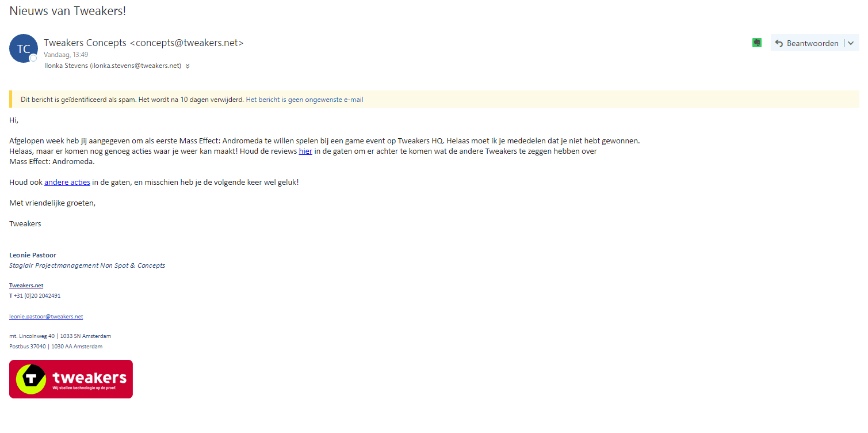The height and width of the screenshot is (433, 868).
Task: Click the subject "Nieuws van Tweakers!"
Action: click(67, 10)
